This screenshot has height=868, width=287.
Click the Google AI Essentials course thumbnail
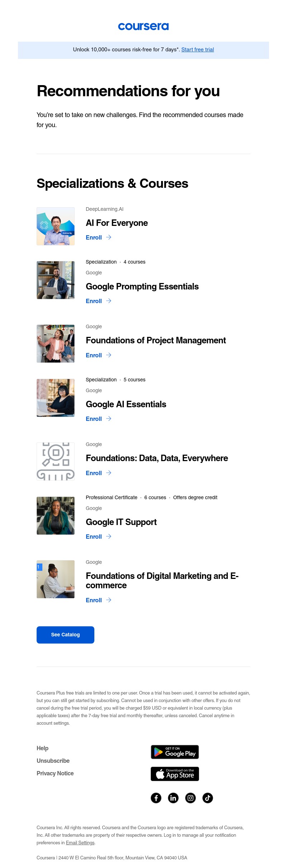point(56,397)
